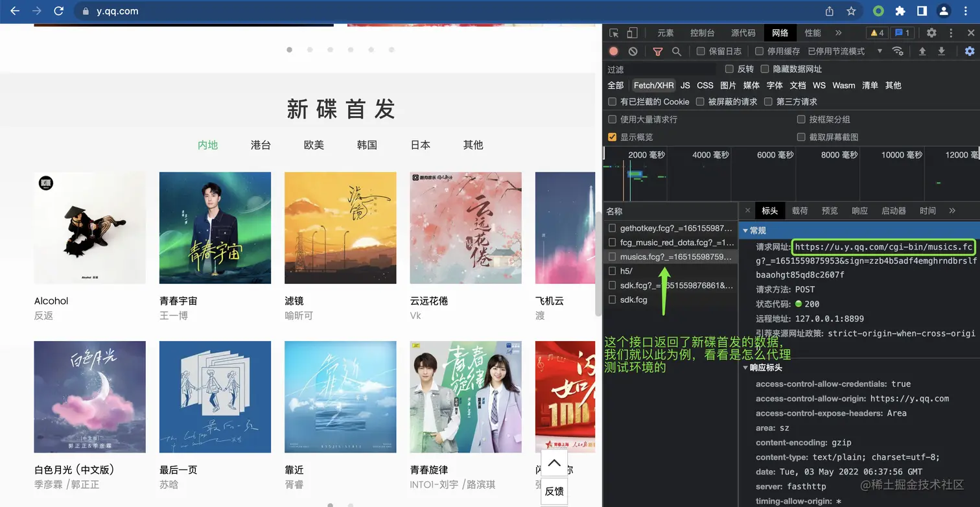Screen dimensions: 980x507
Task: Clear the network log
Action: (633, 51)
